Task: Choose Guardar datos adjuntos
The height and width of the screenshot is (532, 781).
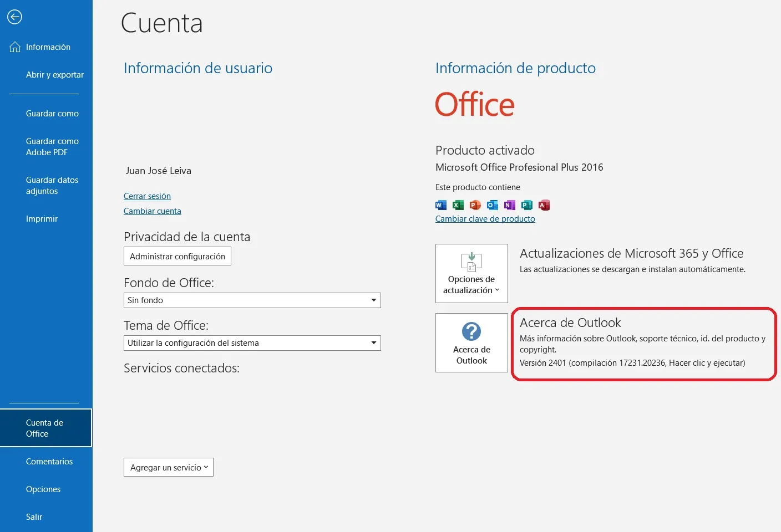Action: click(x=52, y=186)
